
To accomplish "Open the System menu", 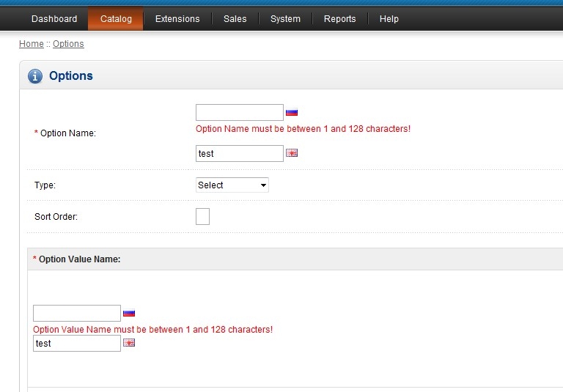I will tap(285, 19).
